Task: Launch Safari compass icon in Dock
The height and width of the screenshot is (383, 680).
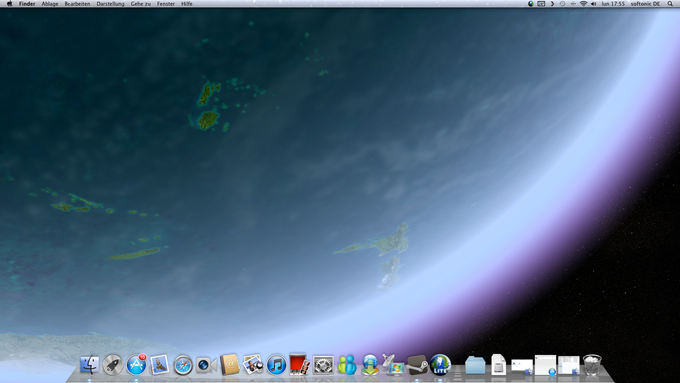Action: click(183, 365)
